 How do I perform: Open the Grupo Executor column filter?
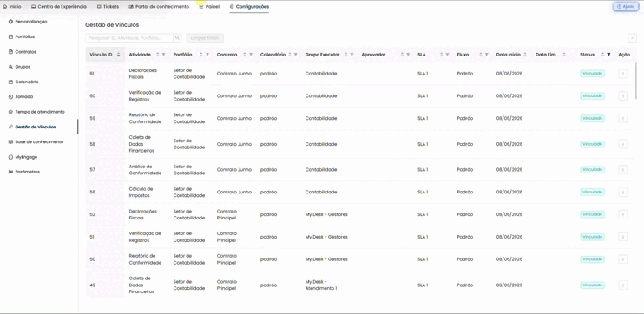coord(352,55)
